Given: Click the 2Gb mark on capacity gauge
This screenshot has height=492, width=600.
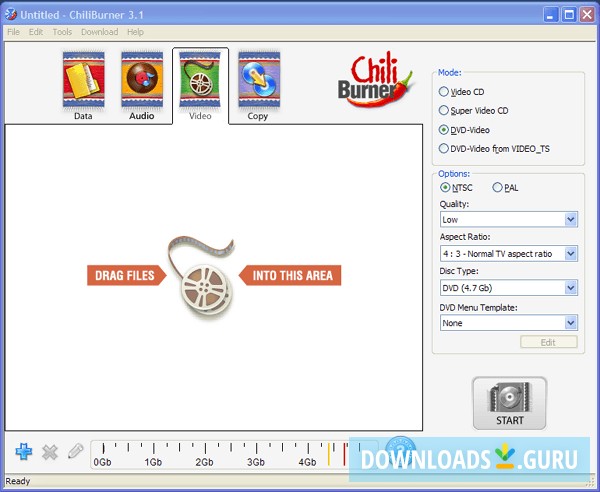Looking at the screenshot, I should coord(205,462).
